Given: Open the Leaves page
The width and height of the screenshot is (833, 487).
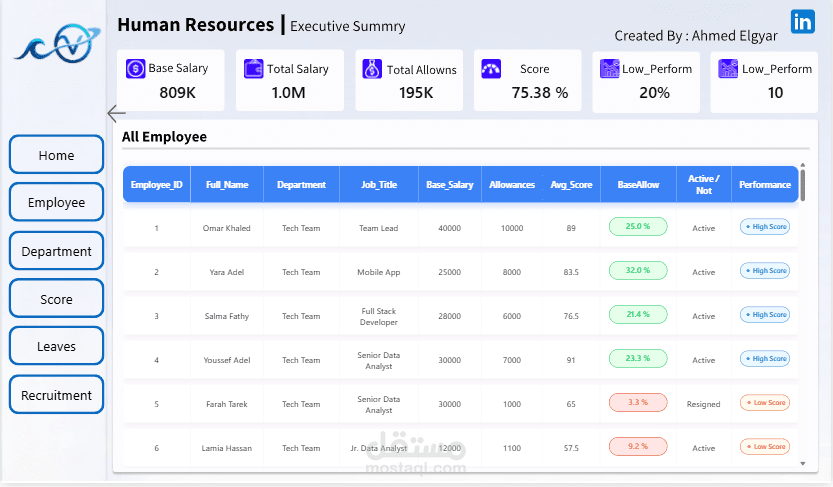Looking at the screenshot, I should point(56,346).
